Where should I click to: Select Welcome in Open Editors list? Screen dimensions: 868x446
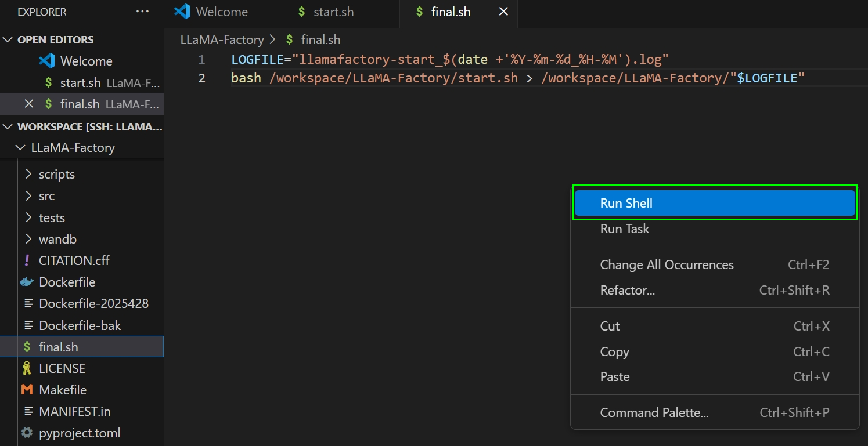[x=86, y=61]
